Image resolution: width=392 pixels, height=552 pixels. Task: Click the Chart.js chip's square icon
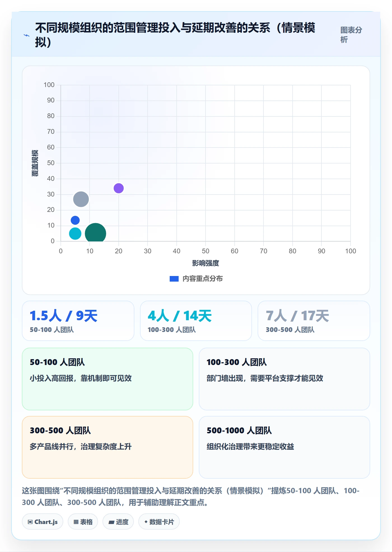30,522
